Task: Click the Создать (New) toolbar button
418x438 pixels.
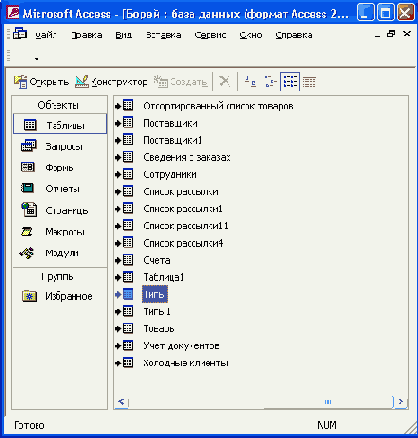Action: point(180,82)
